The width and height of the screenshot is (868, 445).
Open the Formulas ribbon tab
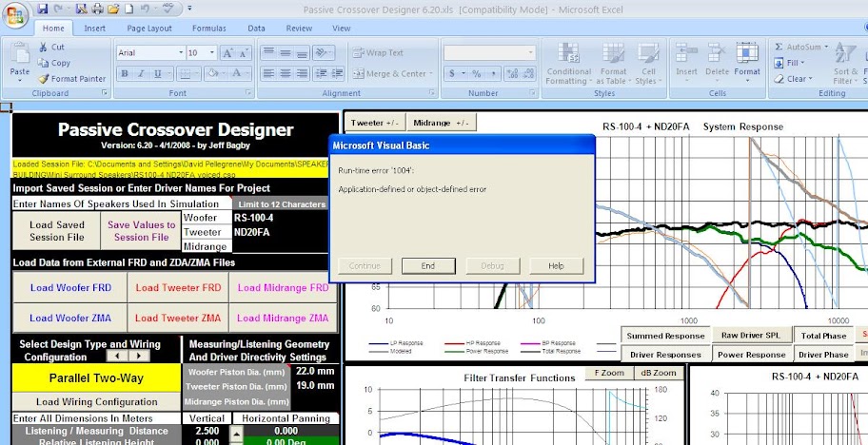208,29
